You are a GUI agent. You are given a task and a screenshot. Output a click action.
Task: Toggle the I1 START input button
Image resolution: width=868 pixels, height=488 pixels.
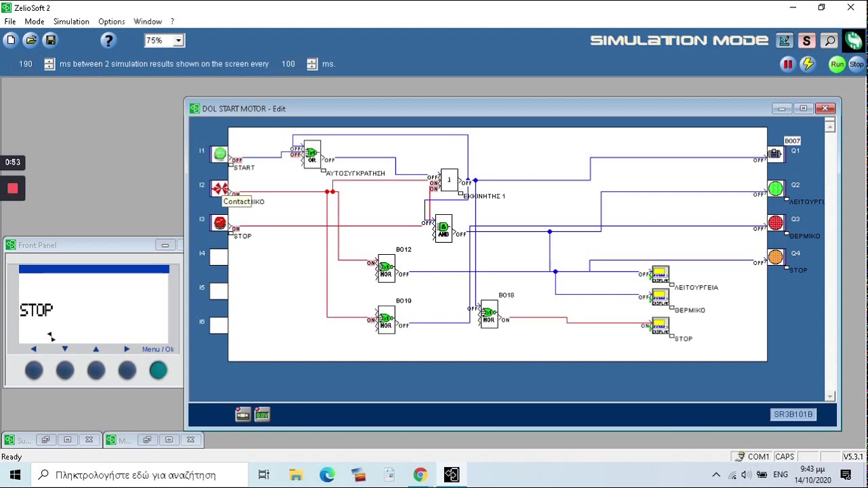[220, 154]
